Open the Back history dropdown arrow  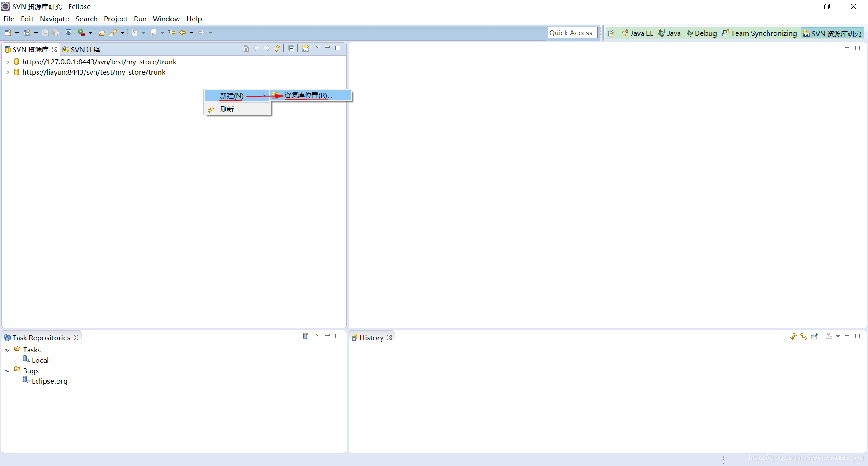click(192, 33)
